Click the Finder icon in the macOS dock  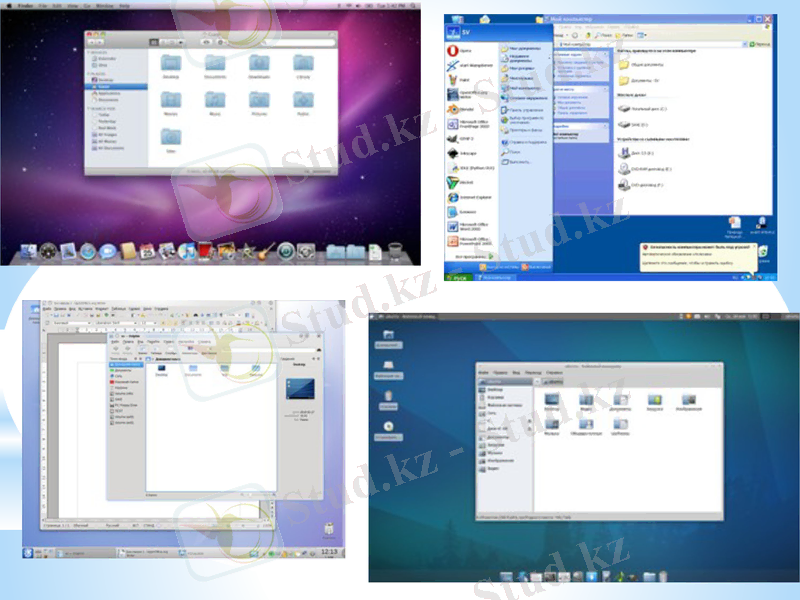pyautogui.click(x=27, y=252)
